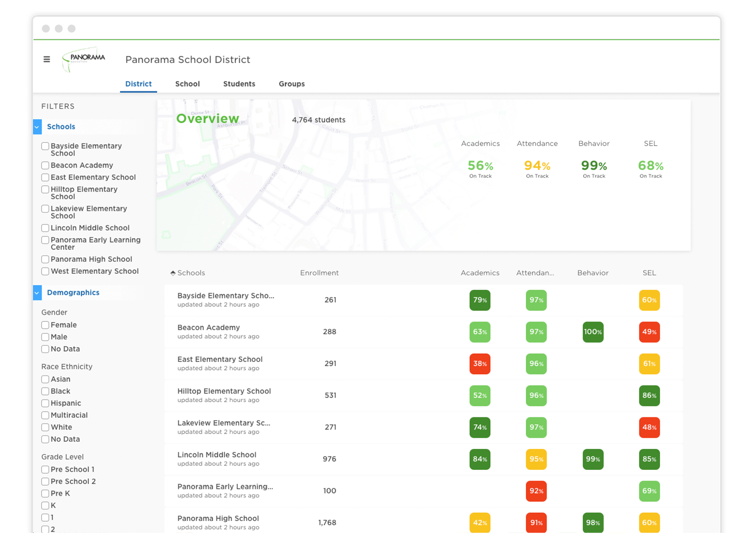Sort by the Schools column arrow
The height and width of the screenshot is (553, 756).
coord(173,273)
